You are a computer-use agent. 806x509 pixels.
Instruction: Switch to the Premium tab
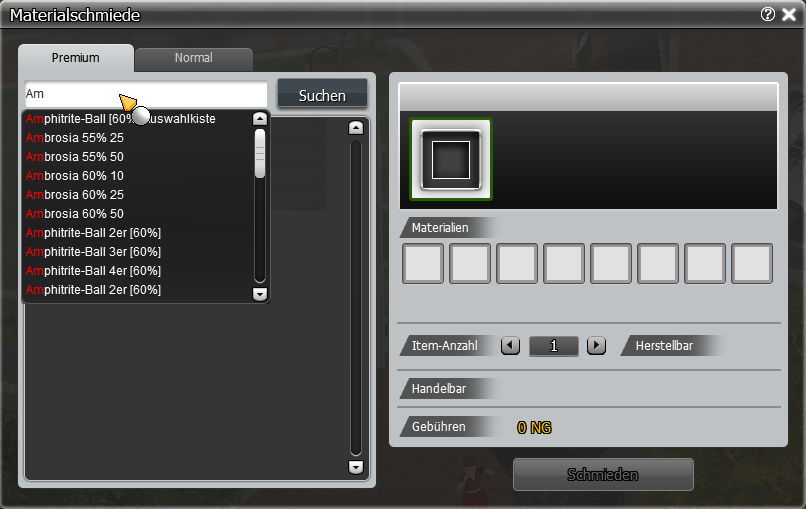[x=76, y=58]
